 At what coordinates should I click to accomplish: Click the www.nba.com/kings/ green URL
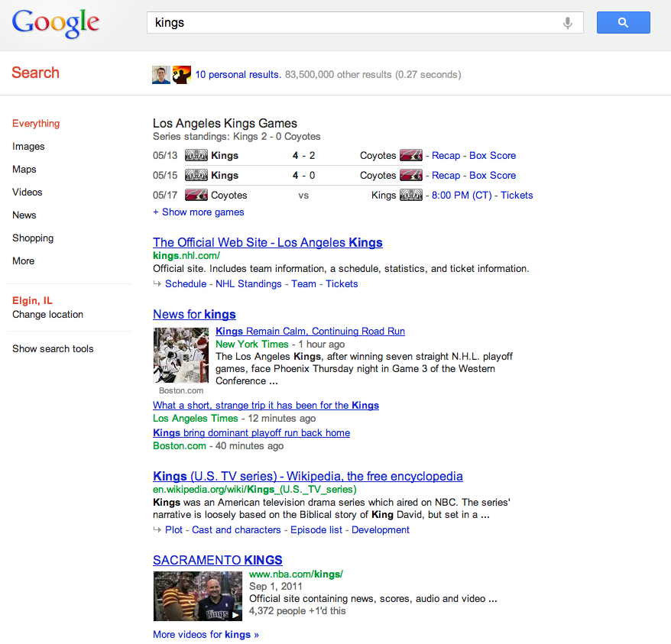[296, 574]
